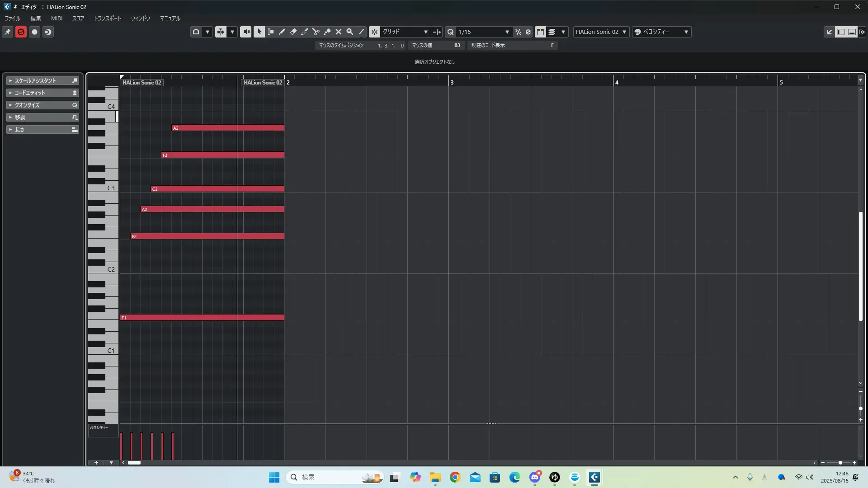868x488 pixels.
Task: Select the Erase tool
Action: [293, 32]
